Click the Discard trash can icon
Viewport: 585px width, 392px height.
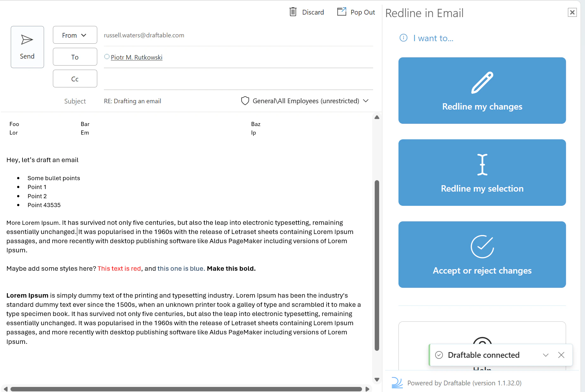point(293,12)
